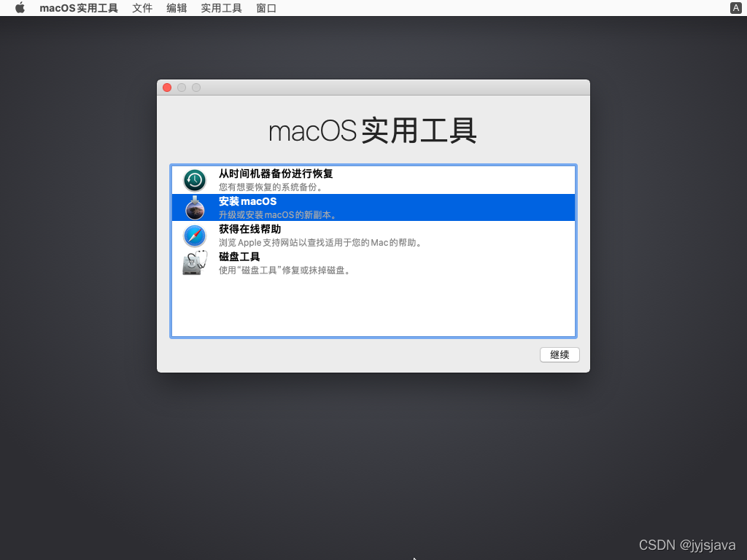Select the 安装 macOS row title

coord(247,201)
